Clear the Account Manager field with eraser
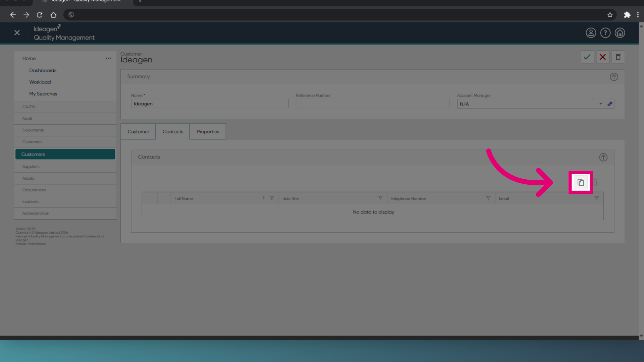Screen dimensions: 644x362 coord(610,104)
